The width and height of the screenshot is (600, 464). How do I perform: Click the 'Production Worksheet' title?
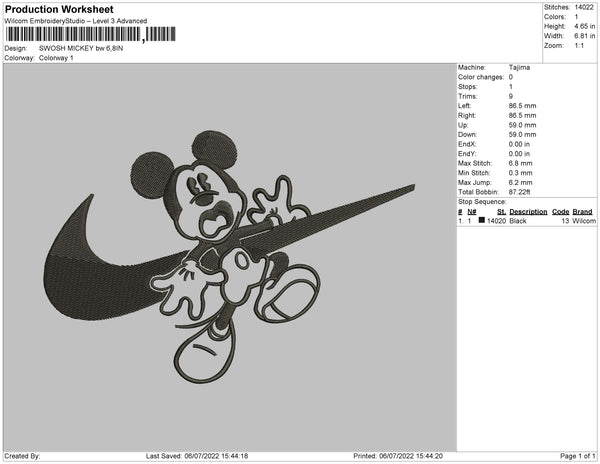[59, 10]
